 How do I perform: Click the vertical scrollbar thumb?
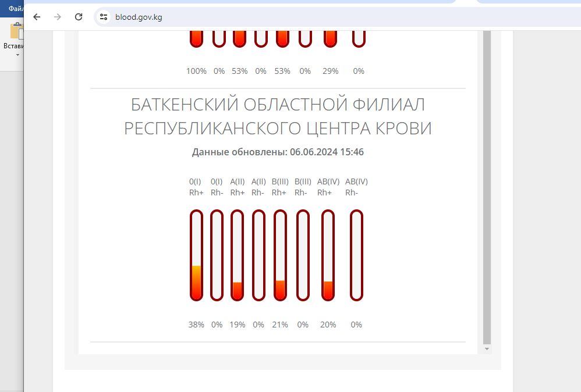tap(487, 186)
